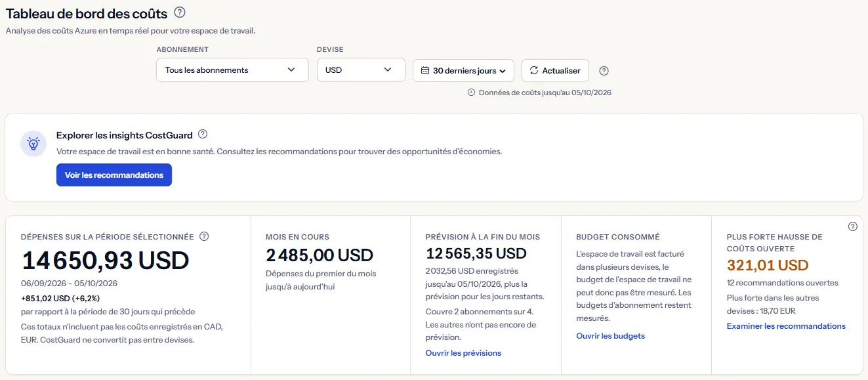Open the USD currency dropdown

click(361, 70)
